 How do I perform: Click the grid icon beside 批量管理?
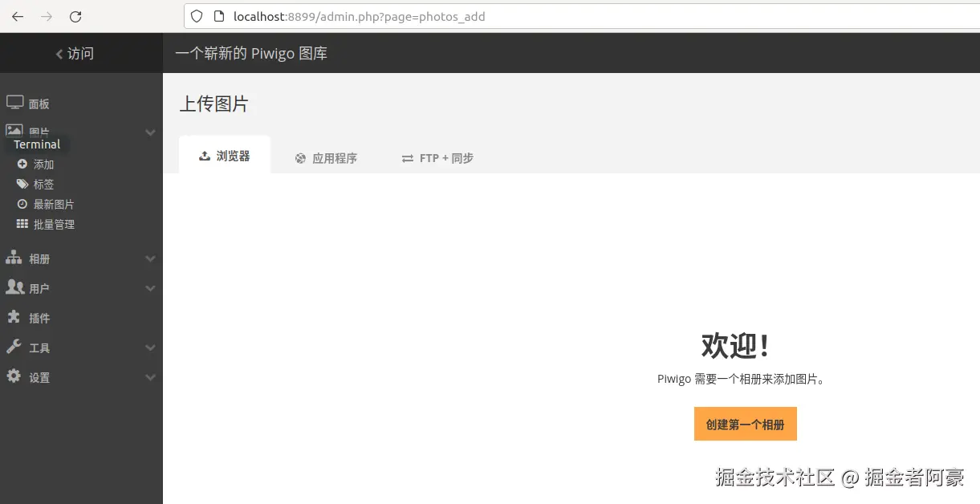pyautogui.click(x=22, y=224)
